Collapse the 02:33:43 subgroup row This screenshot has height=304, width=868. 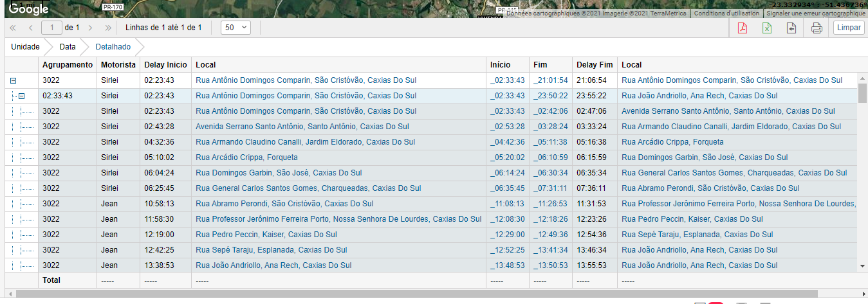coord(21,96)
